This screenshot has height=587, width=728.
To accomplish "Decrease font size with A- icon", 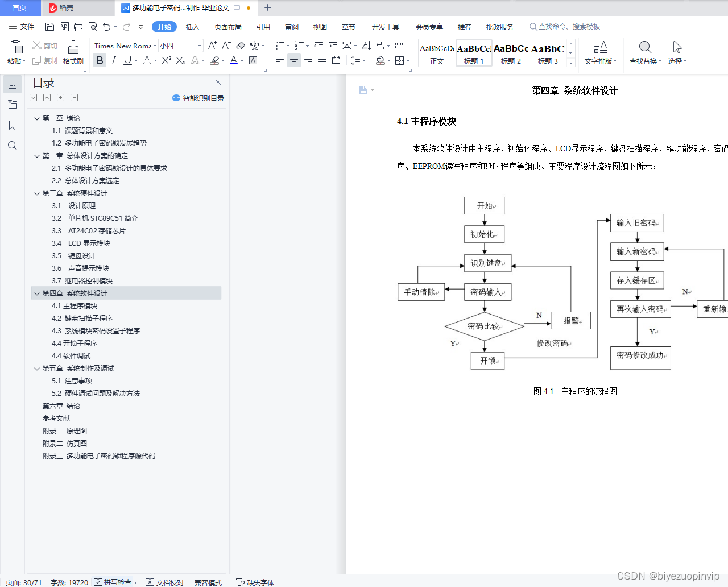I will pos(226,46).
